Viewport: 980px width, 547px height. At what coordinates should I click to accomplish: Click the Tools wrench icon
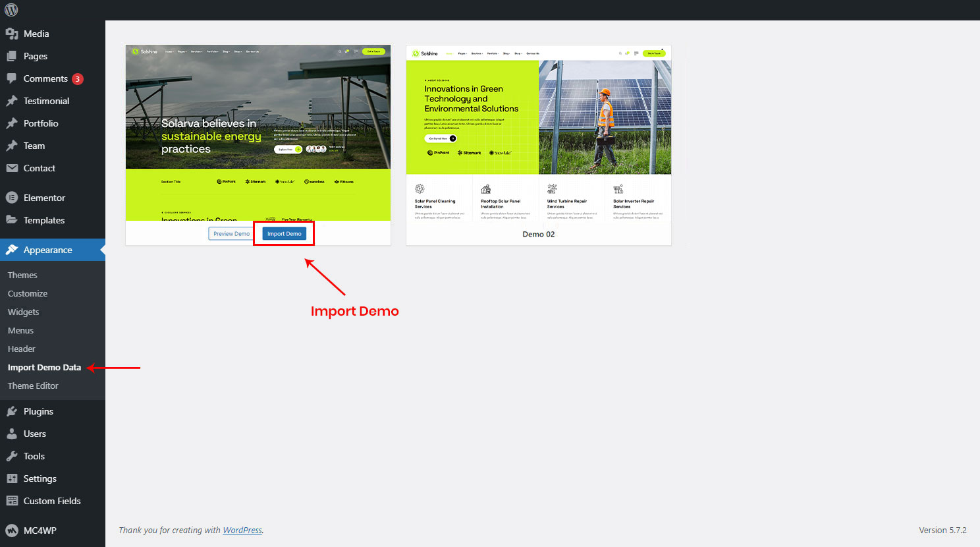point(12,456)
